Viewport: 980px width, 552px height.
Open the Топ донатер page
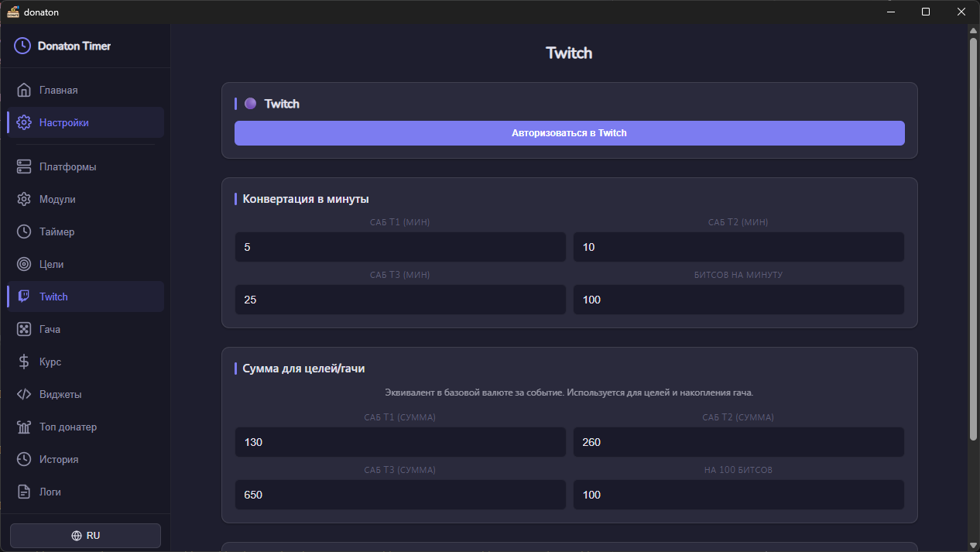[85, 427]
